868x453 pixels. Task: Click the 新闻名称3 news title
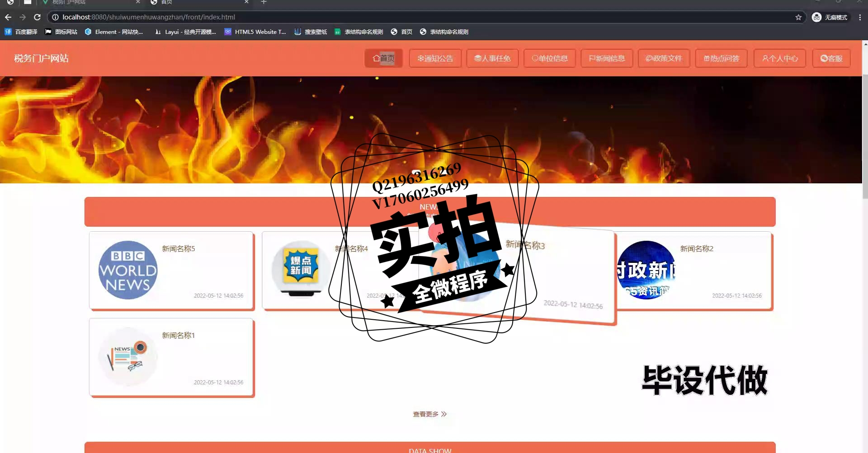pos(525,245)
